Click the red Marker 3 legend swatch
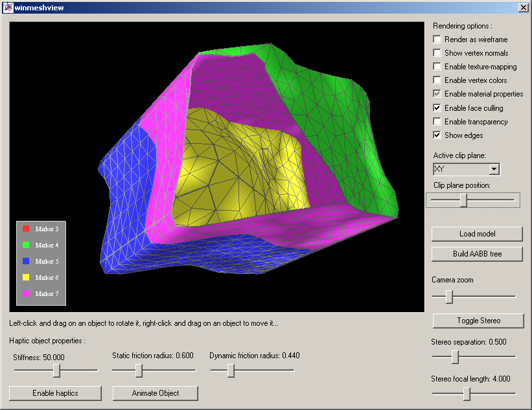The width and height of the screenshot is (532, 410). click(27, 229)
